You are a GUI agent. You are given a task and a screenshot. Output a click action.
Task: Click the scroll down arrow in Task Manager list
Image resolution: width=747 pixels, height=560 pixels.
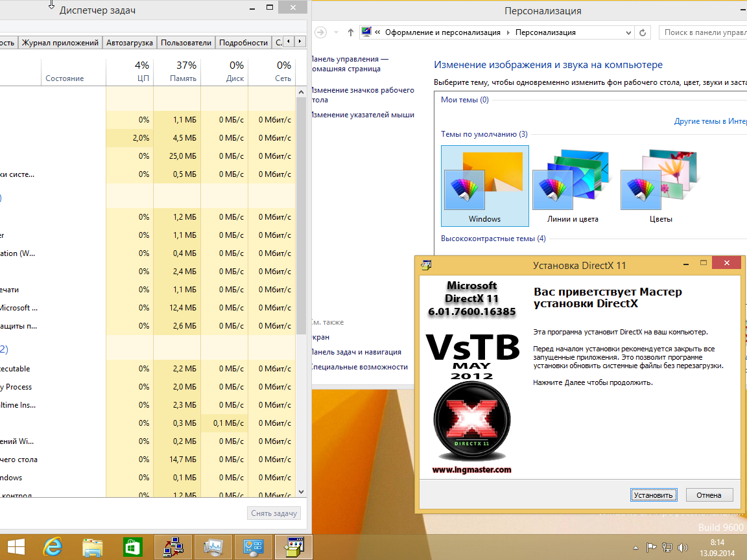pyautogui.click(x=301, y=492)
